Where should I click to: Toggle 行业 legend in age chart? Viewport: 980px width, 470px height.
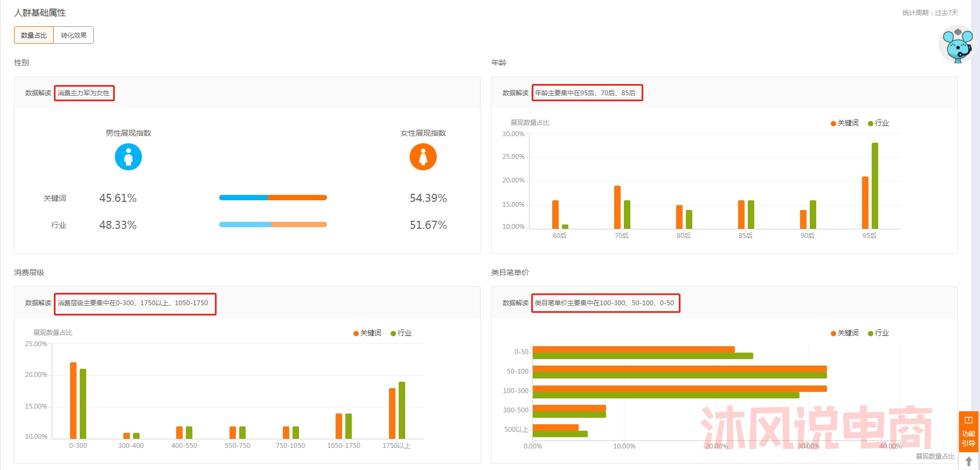pos(879,123)
